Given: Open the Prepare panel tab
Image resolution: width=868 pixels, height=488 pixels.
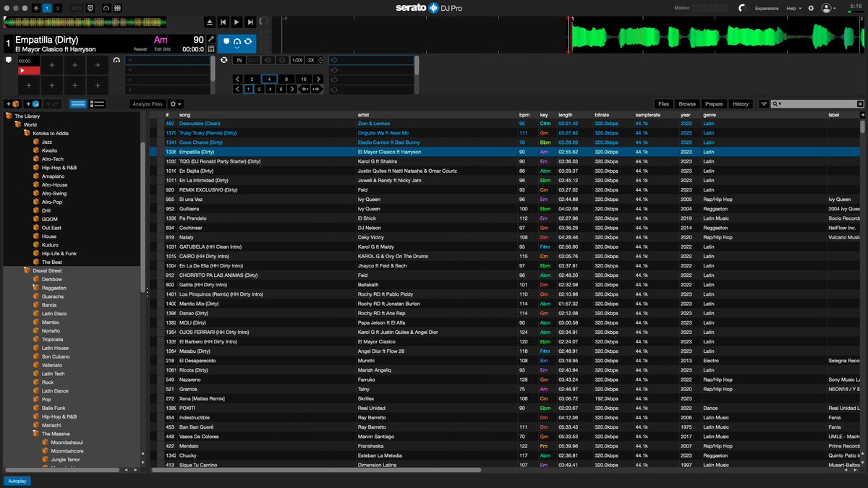Looking at the screenshot, I should pyautogui.click(x=714, y=104).
